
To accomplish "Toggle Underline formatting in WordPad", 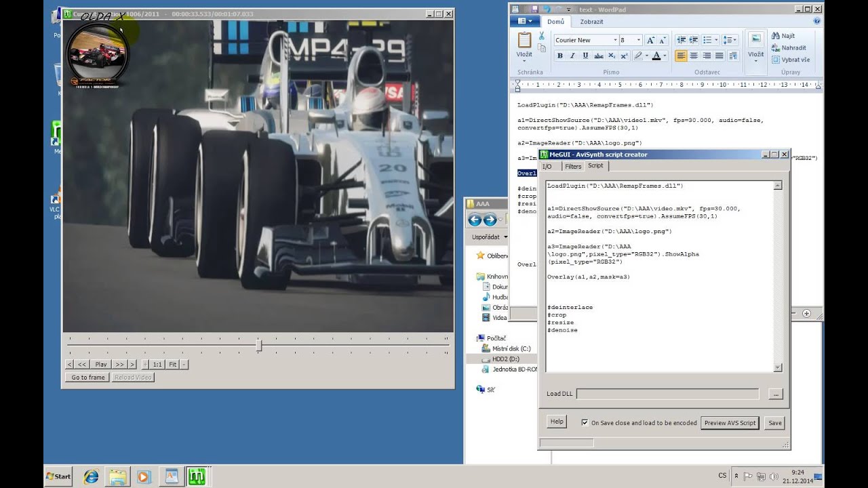I will coord(585,56).
